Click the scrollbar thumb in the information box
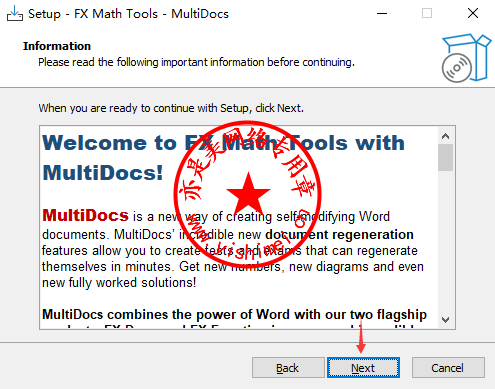 click(x=445, y=157)
